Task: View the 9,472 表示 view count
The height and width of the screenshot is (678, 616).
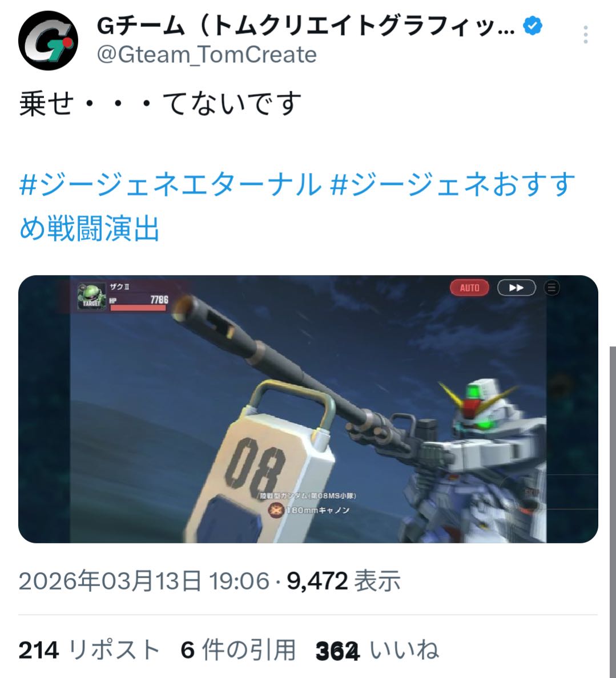Action: pos(344,581)
